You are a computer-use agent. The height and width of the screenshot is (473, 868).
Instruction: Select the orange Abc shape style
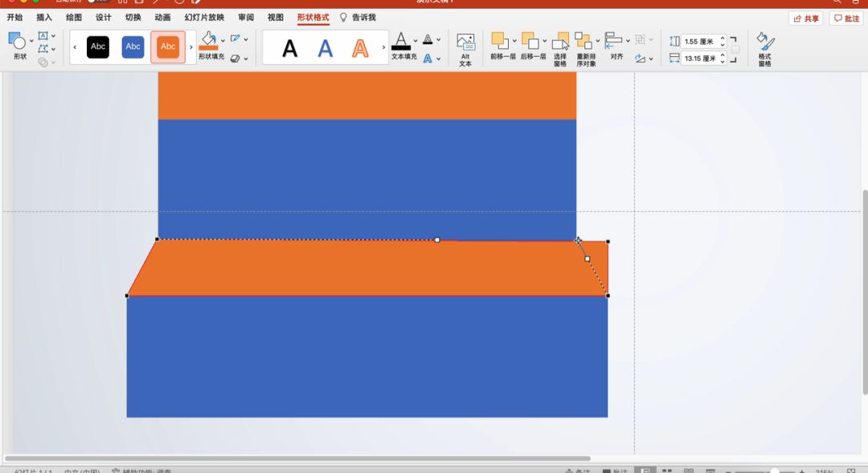point(168,47)
